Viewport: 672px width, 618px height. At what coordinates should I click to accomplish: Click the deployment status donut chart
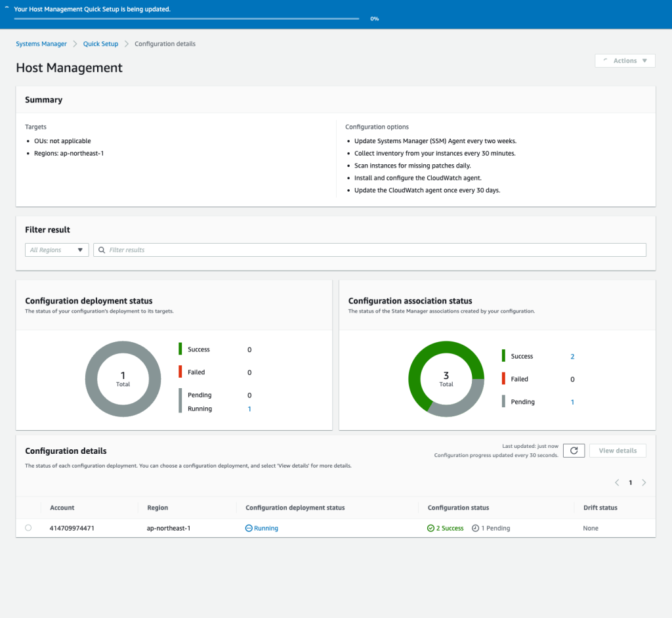click(x=123, y=379)
